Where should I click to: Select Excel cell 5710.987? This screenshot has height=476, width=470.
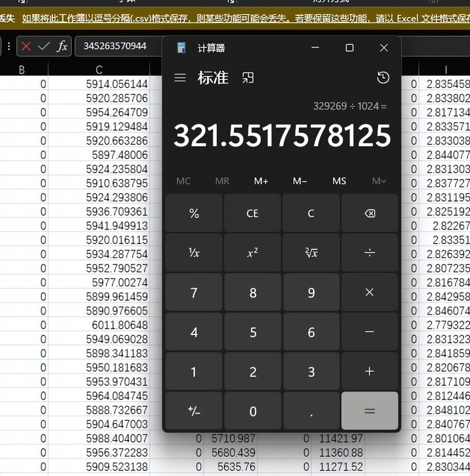pyautogui.click(x=230, y=438)
